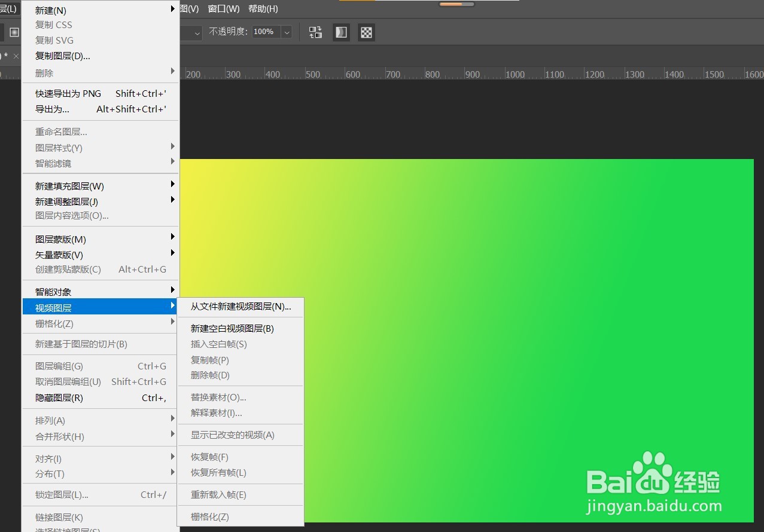The width and height of the screenshot is (764, 532).
Task: Open 新建填充图层(W) submenu
Action: pos(101,186)
